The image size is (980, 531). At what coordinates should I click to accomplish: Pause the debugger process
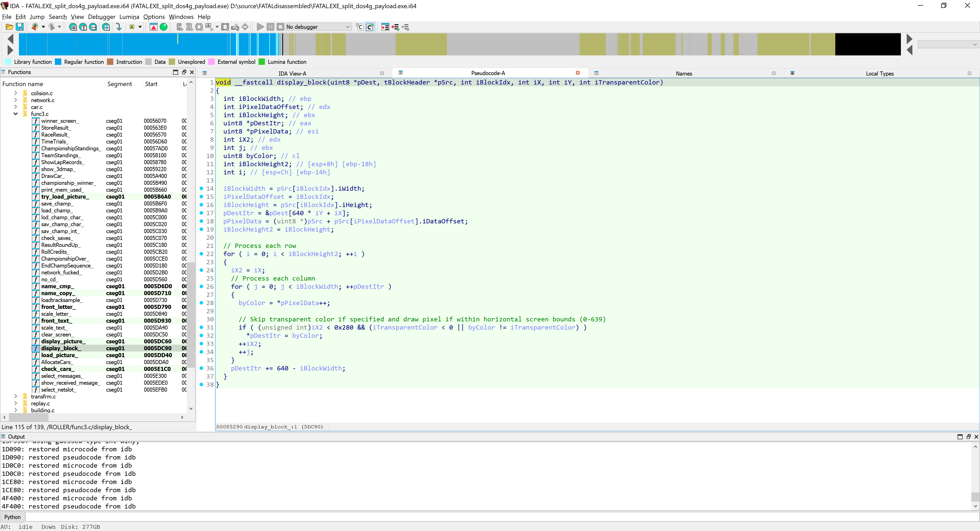tap(270, 27)
